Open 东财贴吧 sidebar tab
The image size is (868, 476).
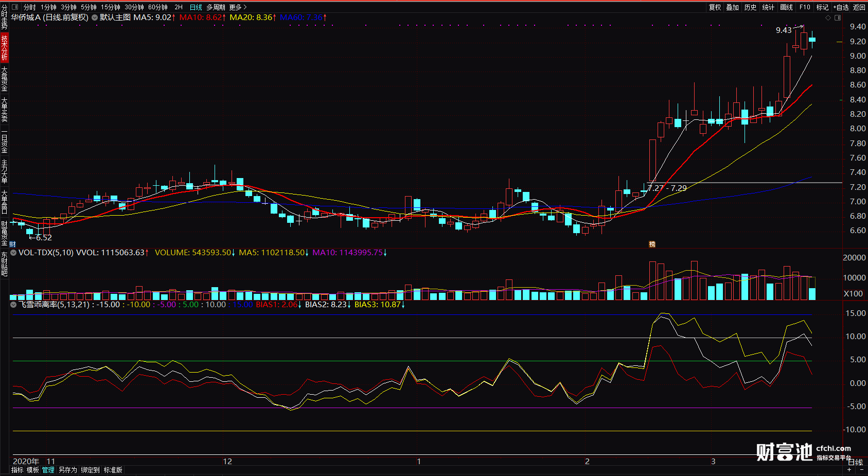pos(4,264)
